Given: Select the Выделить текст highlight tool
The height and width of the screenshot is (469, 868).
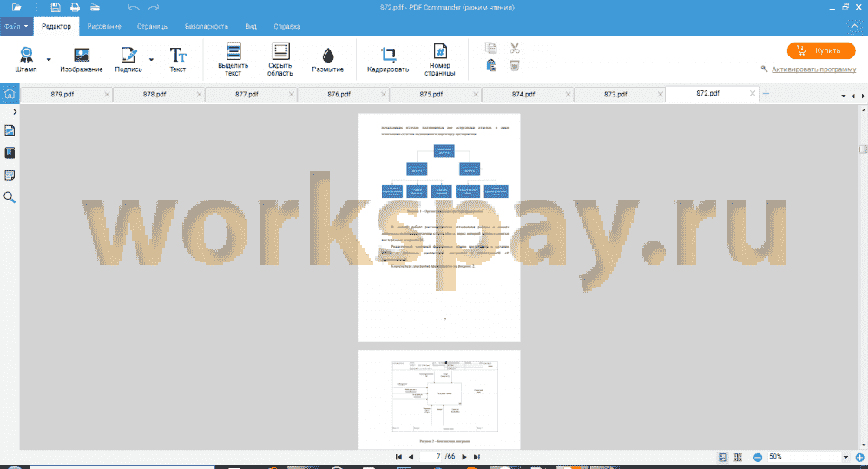Looking at the screenshot, I should point(233,59).
